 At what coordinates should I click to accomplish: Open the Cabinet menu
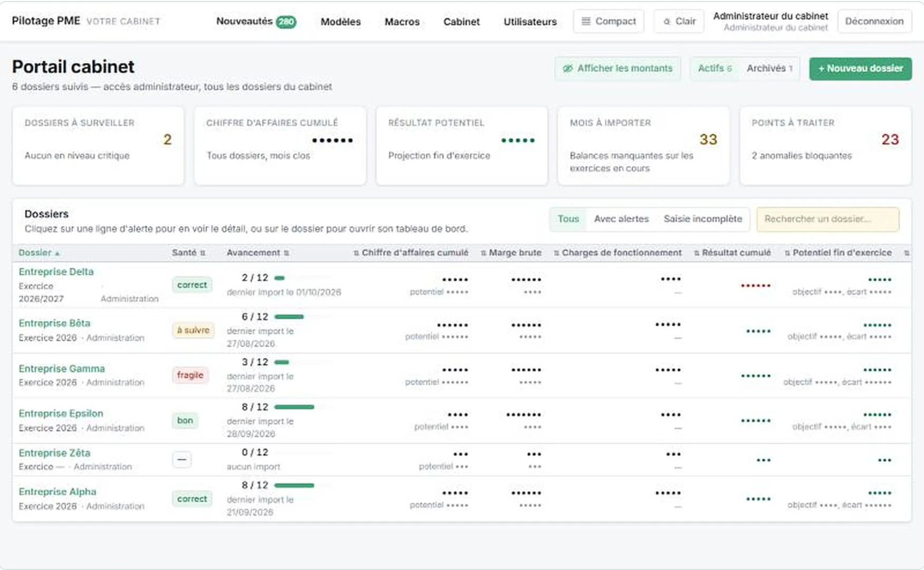pos(461,22)
